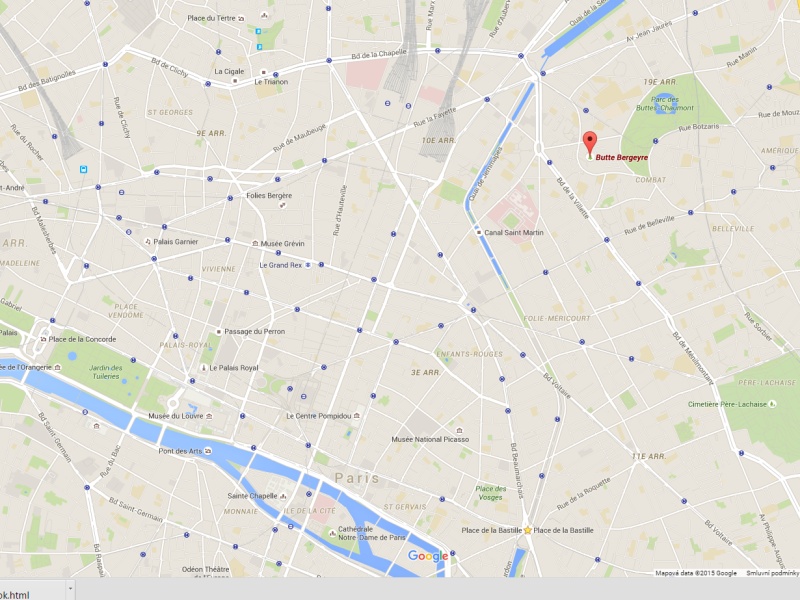
Task: Click the Musée Grévin museum icon
Action: tap(255, 244)
